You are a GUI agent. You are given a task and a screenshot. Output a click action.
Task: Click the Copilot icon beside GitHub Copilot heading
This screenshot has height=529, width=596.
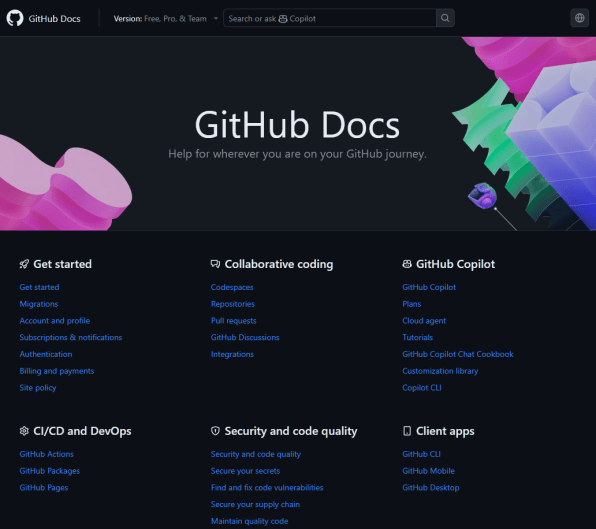pos(407,264)
